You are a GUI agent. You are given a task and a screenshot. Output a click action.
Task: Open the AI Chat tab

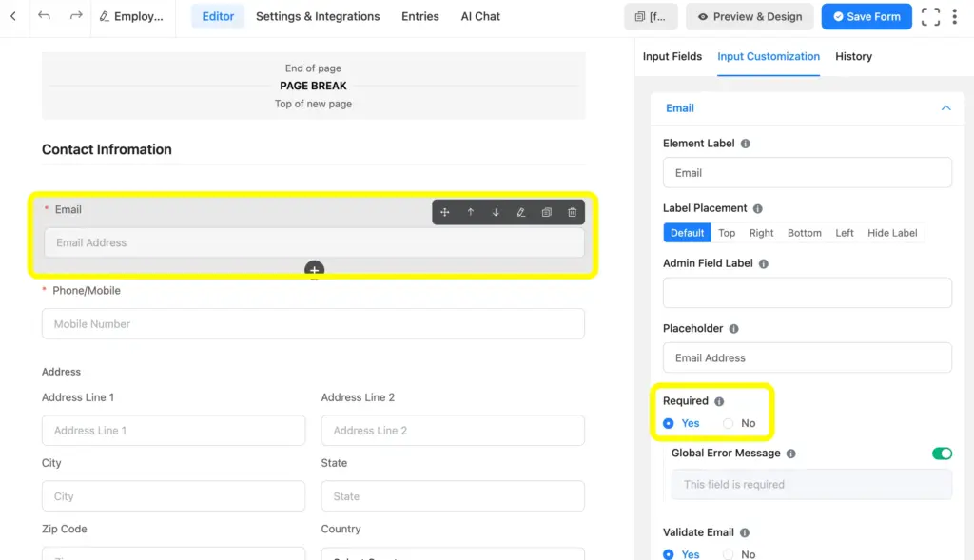point(480,17)
